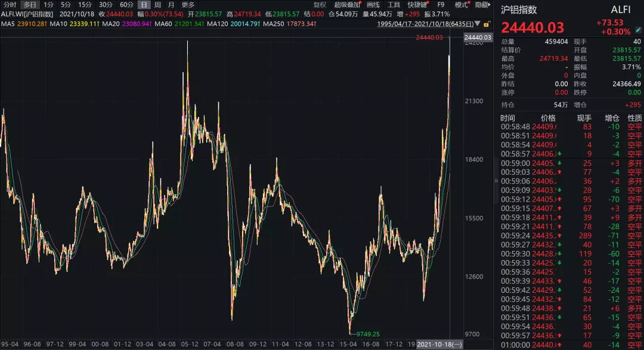The height and width of the screenshot is (350, 644).
Task: Select the 周 weekly period tab
Action: click(157, 5)
